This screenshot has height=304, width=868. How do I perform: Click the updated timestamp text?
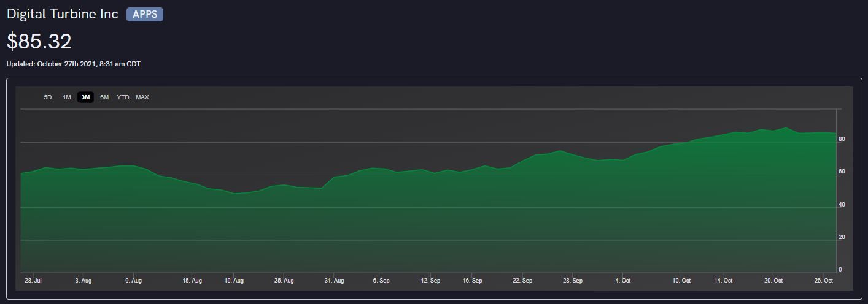[x=74, y=64]
